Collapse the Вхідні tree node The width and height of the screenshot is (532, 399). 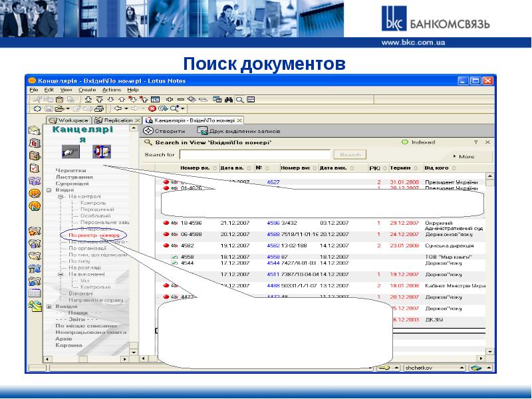coord(49,190)
